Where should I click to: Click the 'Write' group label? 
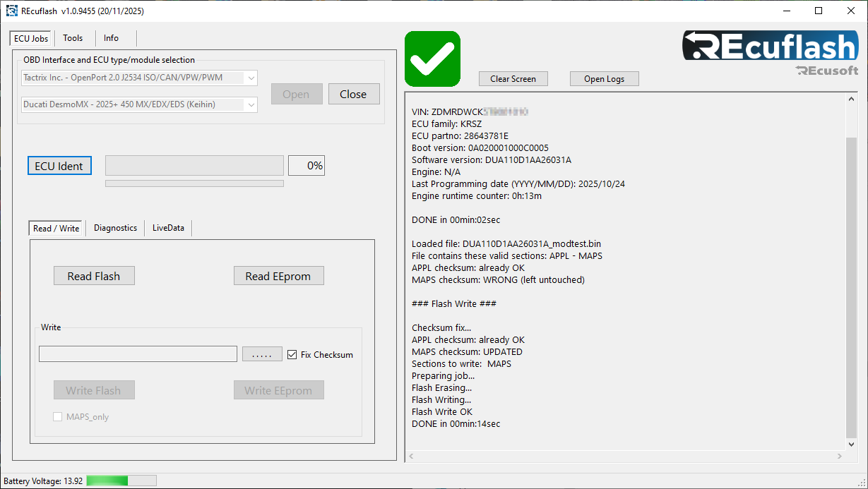pos(51,327)
